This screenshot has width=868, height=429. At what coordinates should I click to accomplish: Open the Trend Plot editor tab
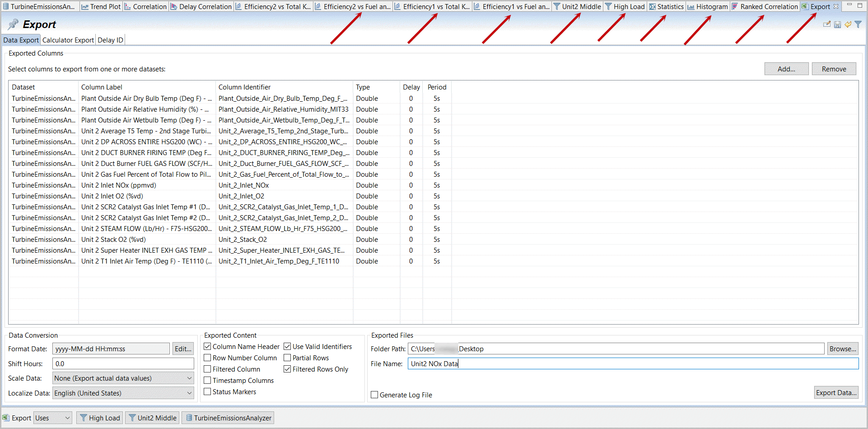[x=101, y=6]
